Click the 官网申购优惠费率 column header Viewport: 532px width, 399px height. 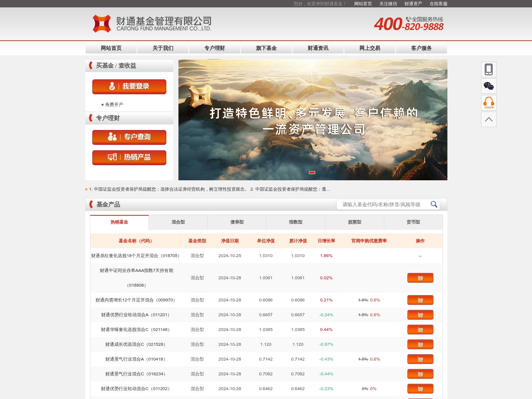pyautogui.click(x=369, y=241)
